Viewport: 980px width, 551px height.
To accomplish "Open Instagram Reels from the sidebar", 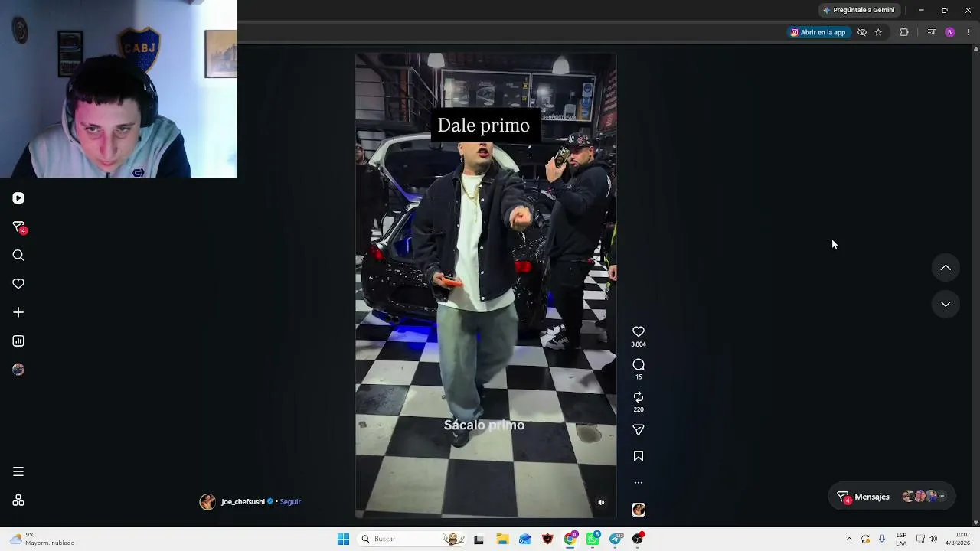I will click(18, 198).
